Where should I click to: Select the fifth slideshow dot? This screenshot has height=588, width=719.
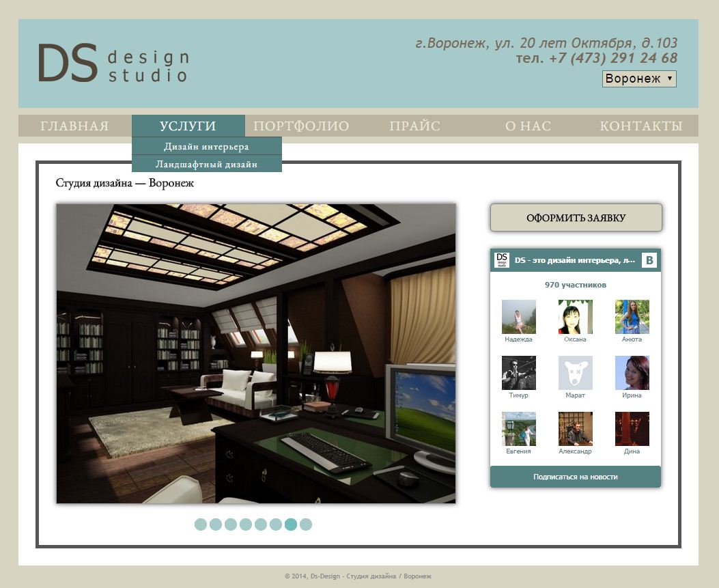point(261,524)
